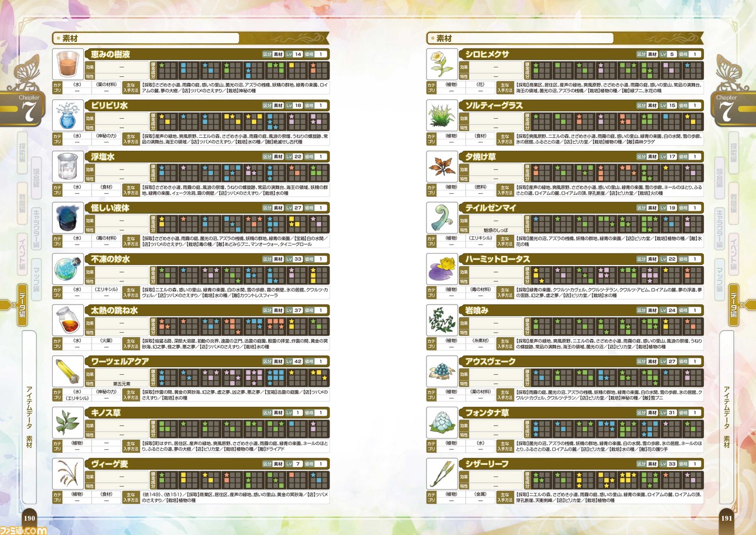756x535 pixels.
Task: Click the 浮塩水 beaker icon
Action: coord(68,167)
